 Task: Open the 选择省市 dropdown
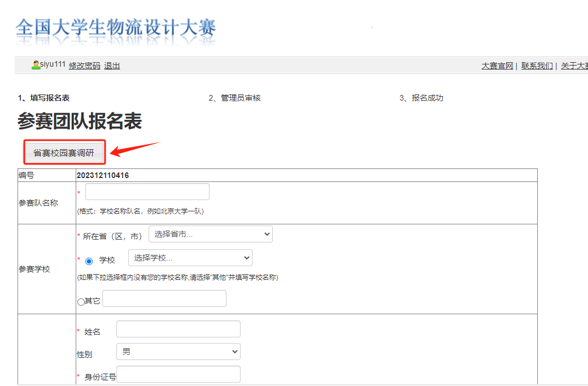click(x=210, y=234)
